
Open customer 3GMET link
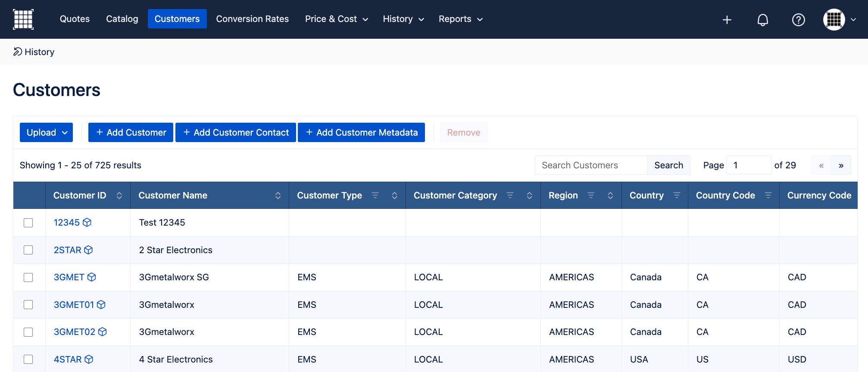69,277
